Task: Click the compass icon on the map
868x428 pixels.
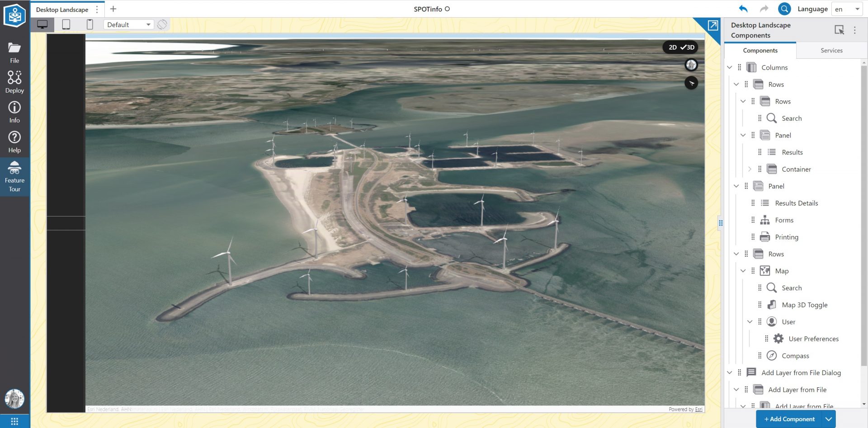Action: pos(691,65)
